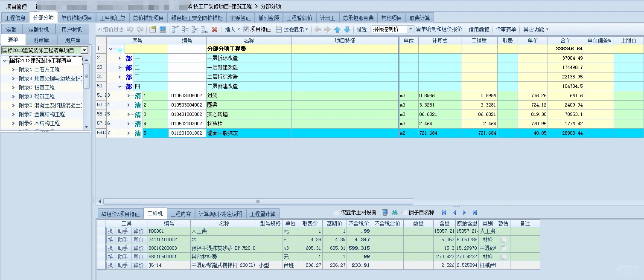Click the green 换 replace icon
This screenshot has height=280, width=644.
(394, 213)
